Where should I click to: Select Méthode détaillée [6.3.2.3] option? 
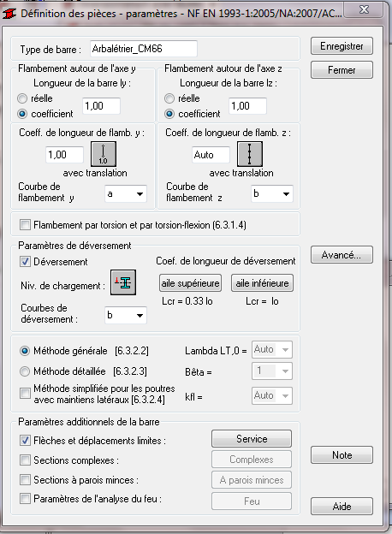coord(25,371)
